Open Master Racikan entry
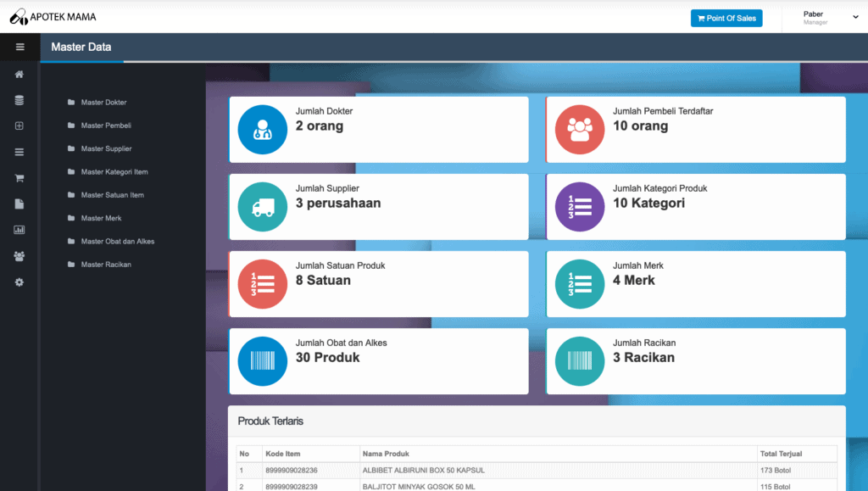Image resolution: width=868 pixels, height=491 pixels. [106, 265]
